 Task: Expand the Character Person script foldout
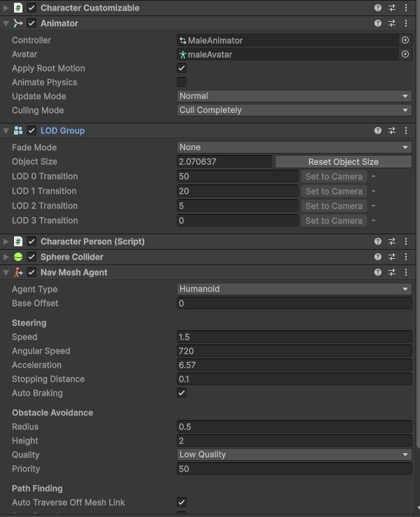(6, 241)
